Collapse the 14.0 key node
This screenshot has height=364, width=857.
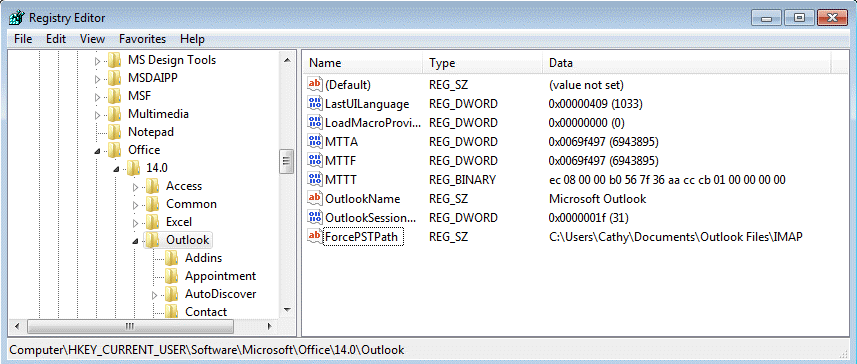coord(116,169)
